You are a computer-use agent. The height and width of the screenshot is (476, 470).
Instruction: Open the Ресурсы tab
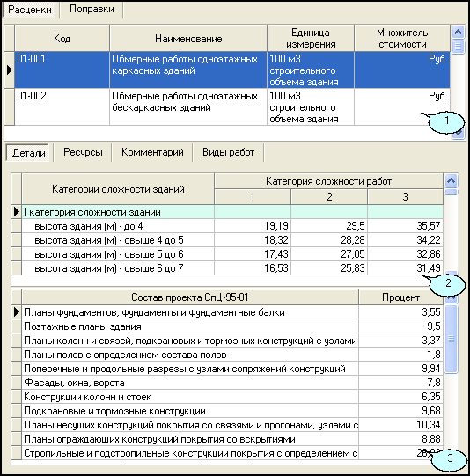tap(83, 152)
